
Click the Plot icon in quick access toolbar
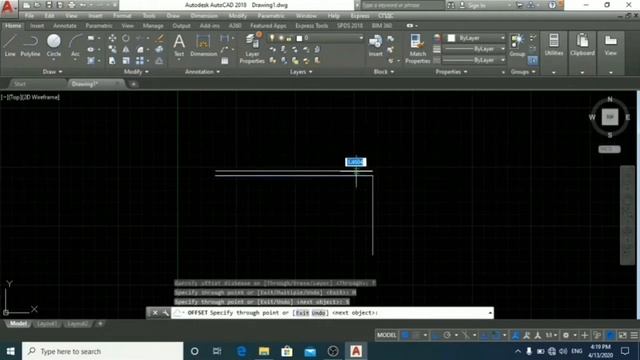point(71,5)
